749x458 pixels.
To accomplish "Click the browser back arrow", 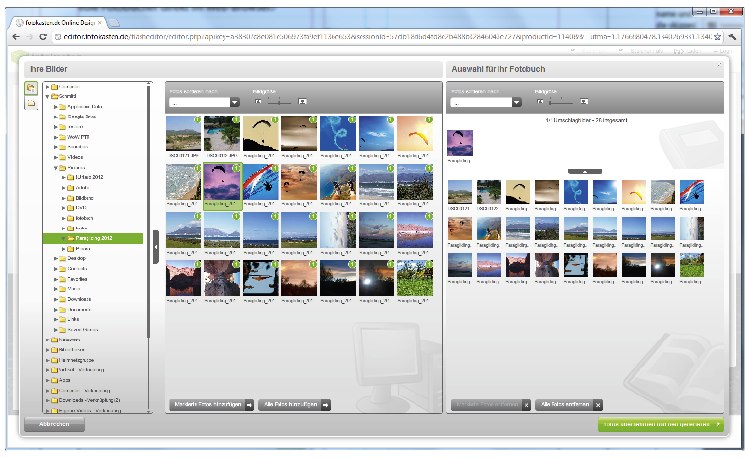I will [16, 37].
